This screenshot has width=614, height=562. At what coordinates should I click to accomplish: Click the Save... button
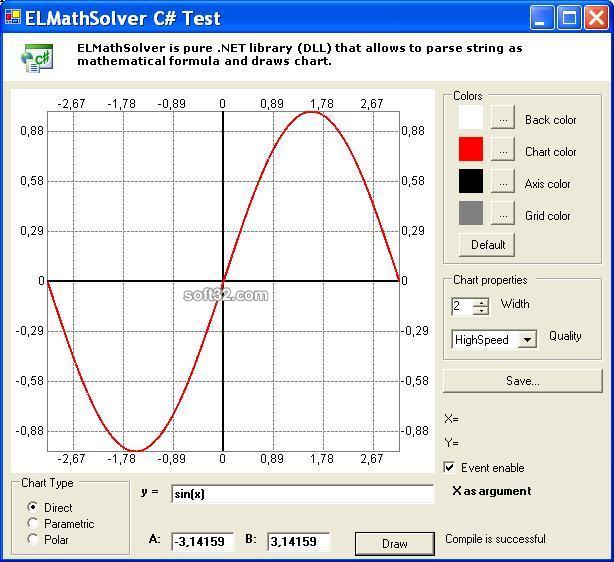(523, 381)
